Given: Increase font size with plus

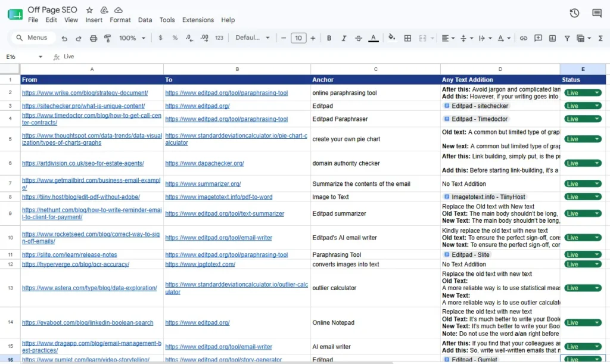Looking at the screenshot, I should tap(313, 38).
